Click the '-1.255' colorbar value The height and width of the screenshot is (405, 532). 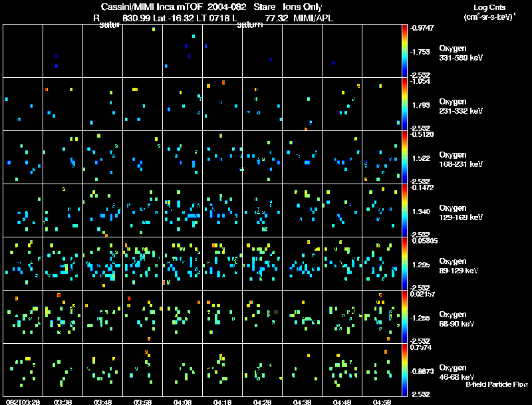coord(420,318)
